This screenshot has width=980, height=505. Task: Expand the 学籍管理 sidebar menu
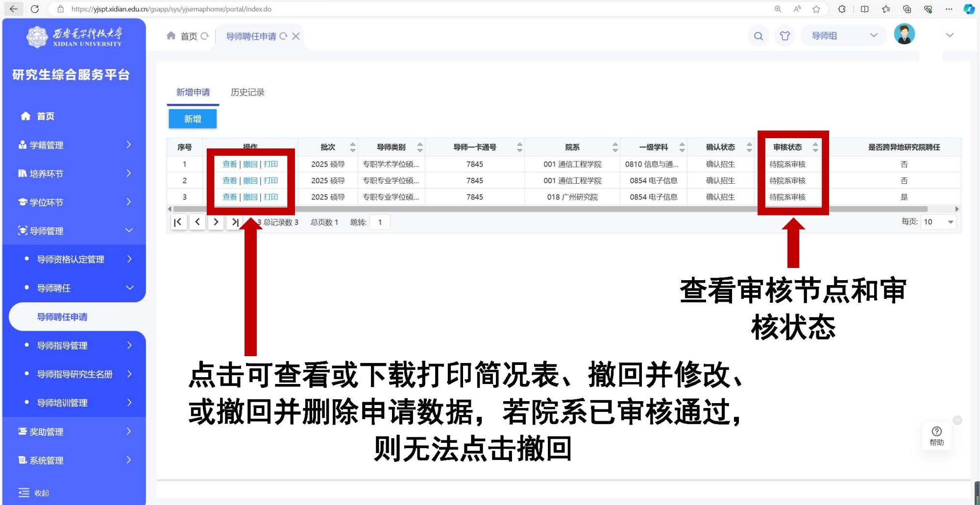[x=73, y=145]
